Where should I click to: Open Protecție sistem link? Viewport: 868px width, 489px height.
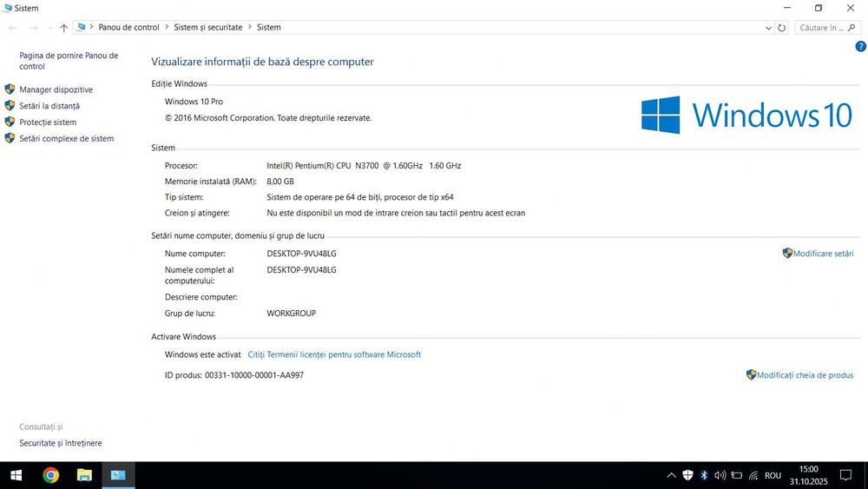48,122
